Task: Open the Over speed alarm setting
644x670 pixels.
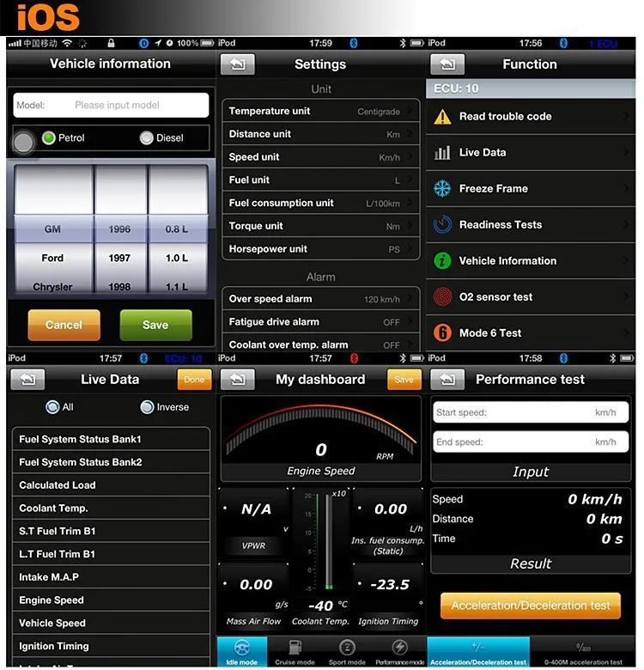Action: pos(321,299)
